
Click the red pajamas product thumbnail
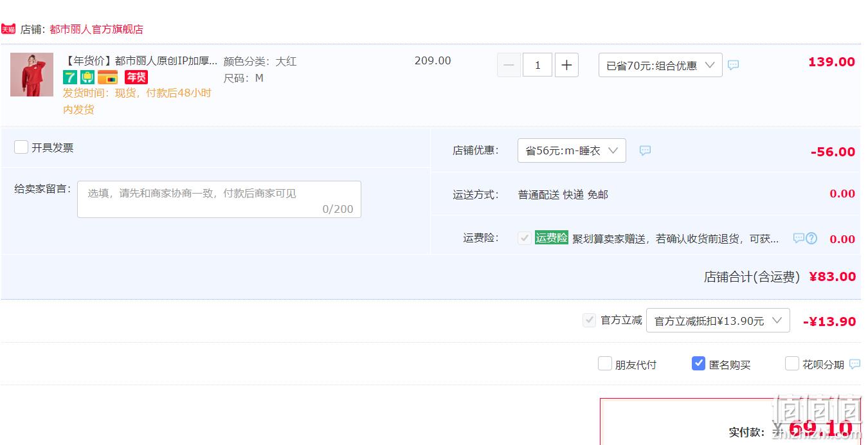32,75
